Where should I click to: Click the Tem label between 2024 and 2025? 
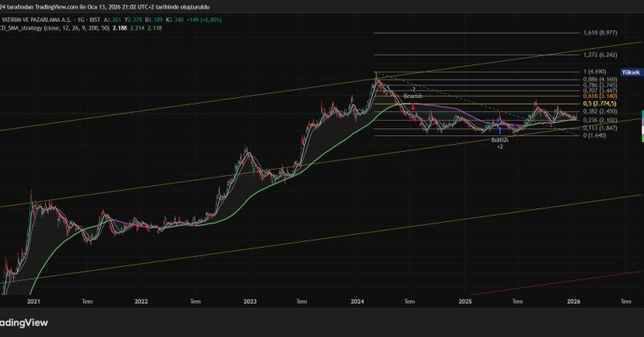pos(410,302)
